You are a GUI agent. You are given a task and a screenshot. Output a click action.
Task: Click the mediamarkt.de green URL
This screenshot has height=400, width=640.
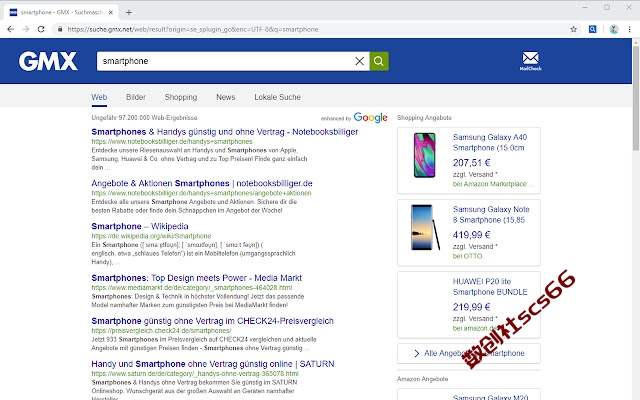[x=191, y=287]
